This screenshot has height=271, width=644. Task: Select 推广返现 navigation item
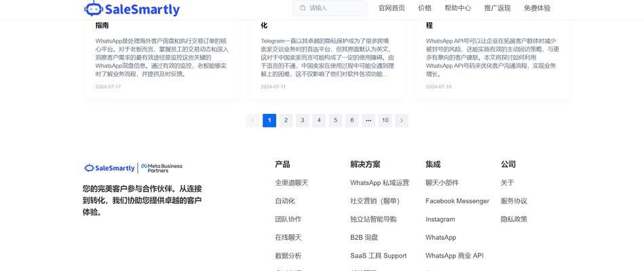click(x=497, y=8)
